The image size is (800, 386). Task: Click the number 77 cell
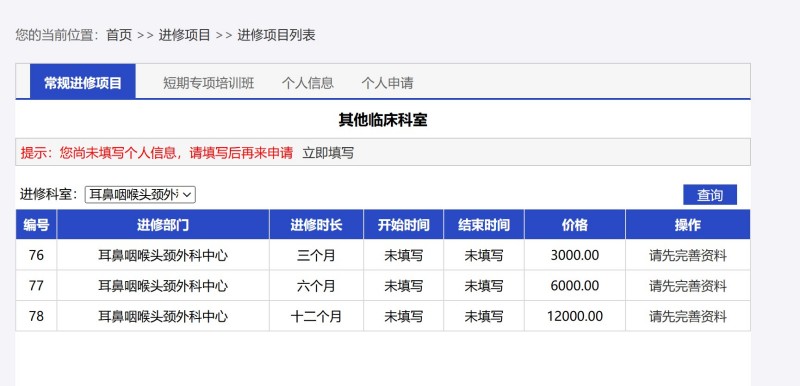pos(36,286)
